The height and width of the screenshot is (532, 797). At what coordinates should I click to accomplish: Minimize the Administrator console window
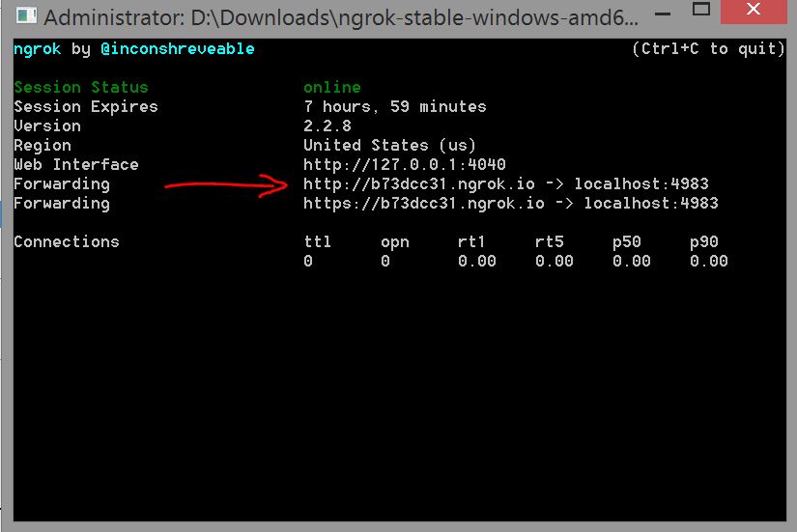coord(663,14)
